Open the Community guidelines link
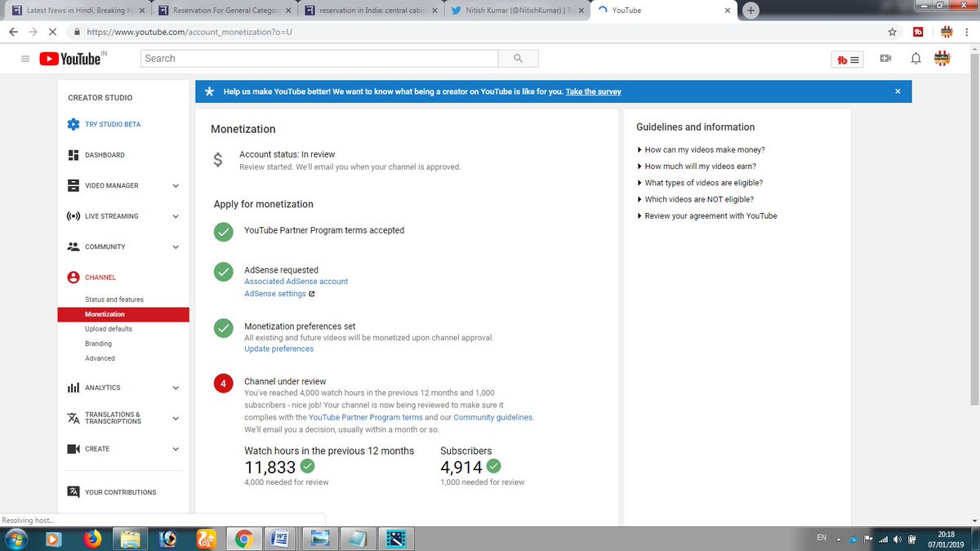Screen dimensions: 980x551 pyautogui.click(x=493, y=417)
